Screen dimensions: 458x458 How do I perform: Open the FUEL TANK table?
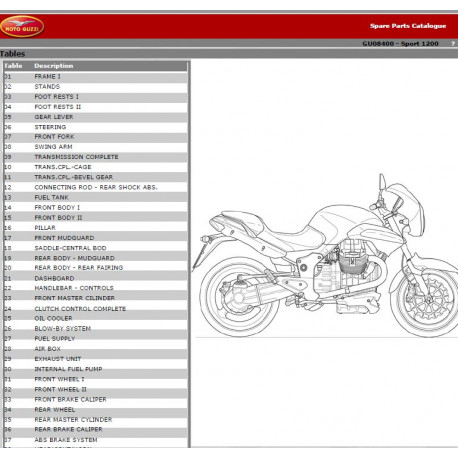click(96, 197)
